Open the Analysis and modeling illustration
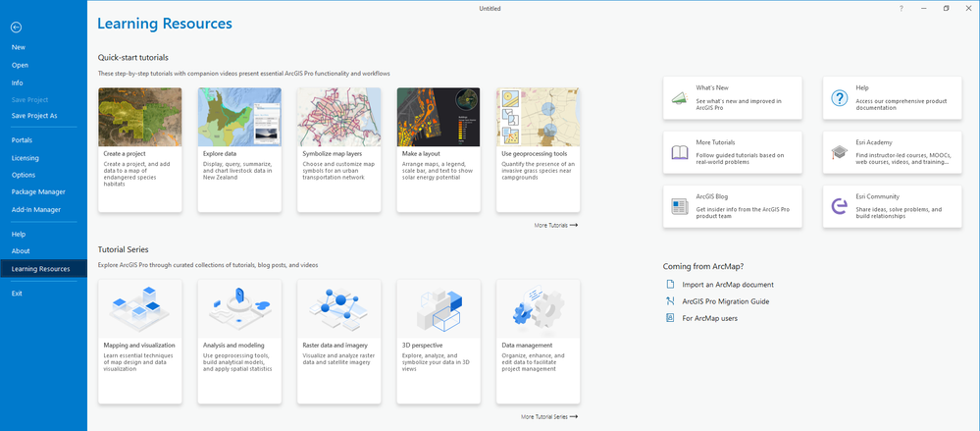980x431 pixels. pyautogui.click(x=239, y=308)
